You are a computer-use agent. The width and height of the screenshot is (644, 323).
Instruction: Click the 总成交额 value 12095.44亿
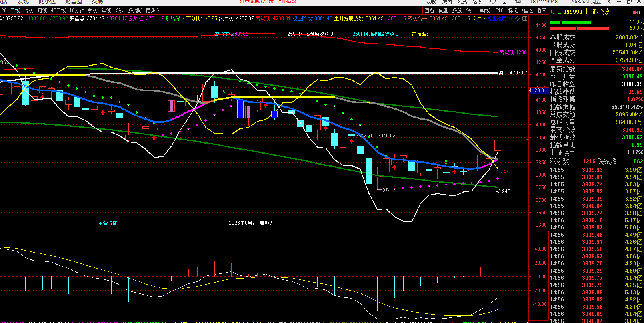click(628, 114)
